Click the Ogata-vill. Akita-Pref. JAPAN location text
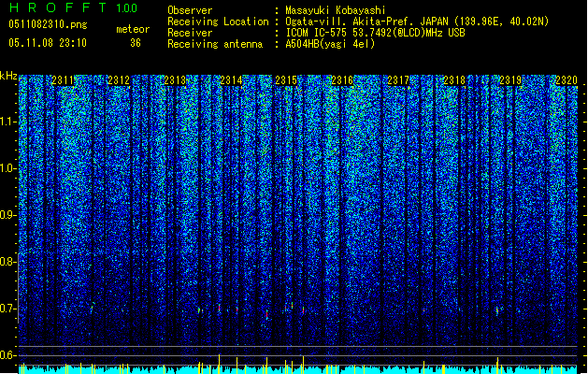The width and height of the screenshot is (588, 374). [417, 22]
